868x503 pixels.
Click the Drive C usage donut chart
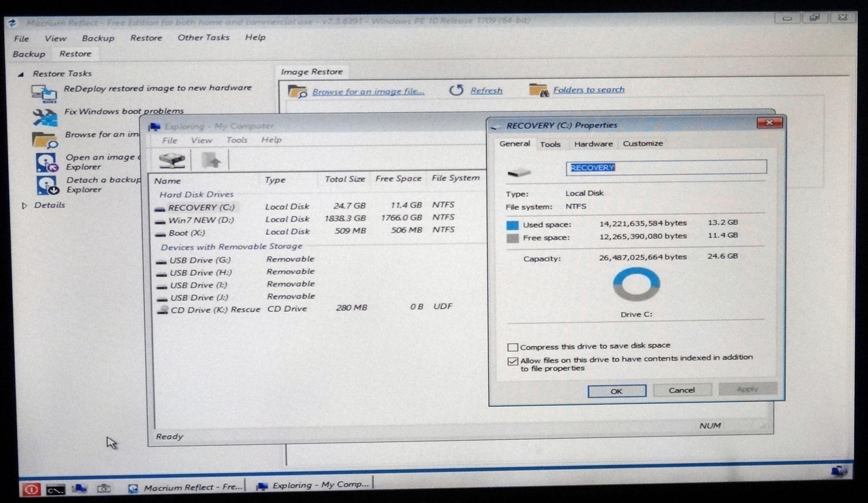tap(636, 285)
